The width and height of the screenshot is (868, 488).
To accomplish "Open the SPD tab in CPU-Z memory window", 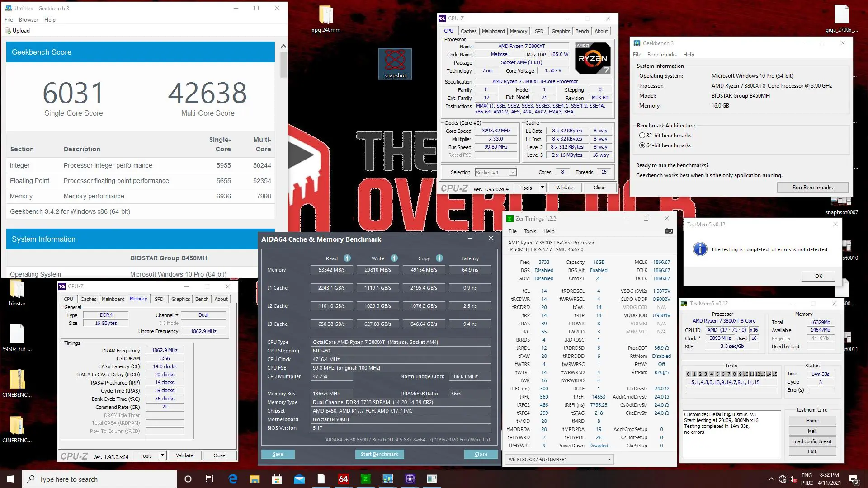I will coord(159,299).
